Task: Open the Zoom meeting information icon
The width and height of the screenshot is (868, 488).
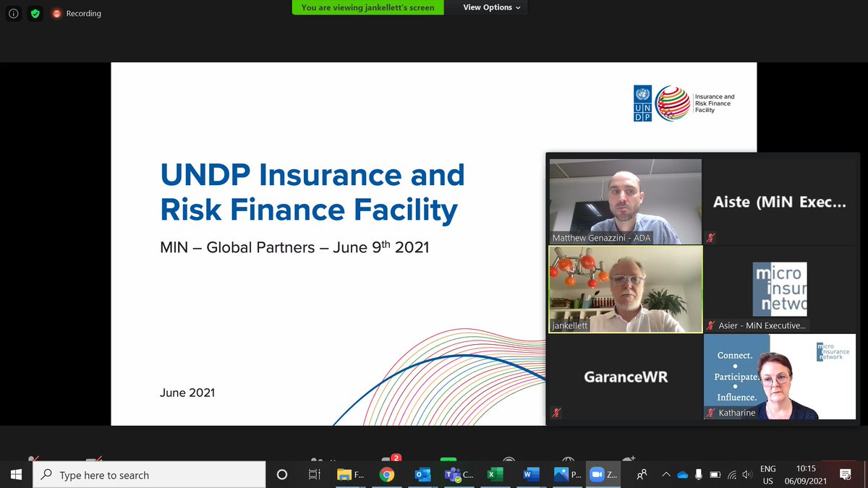Action: tap(13, 13)
